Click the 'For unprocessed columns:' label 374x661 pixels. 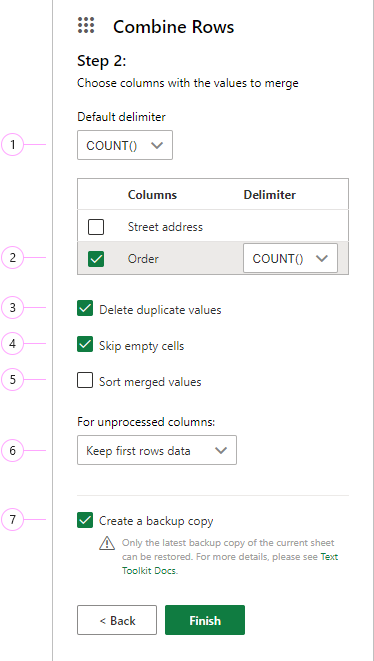(x=146, y=422)
